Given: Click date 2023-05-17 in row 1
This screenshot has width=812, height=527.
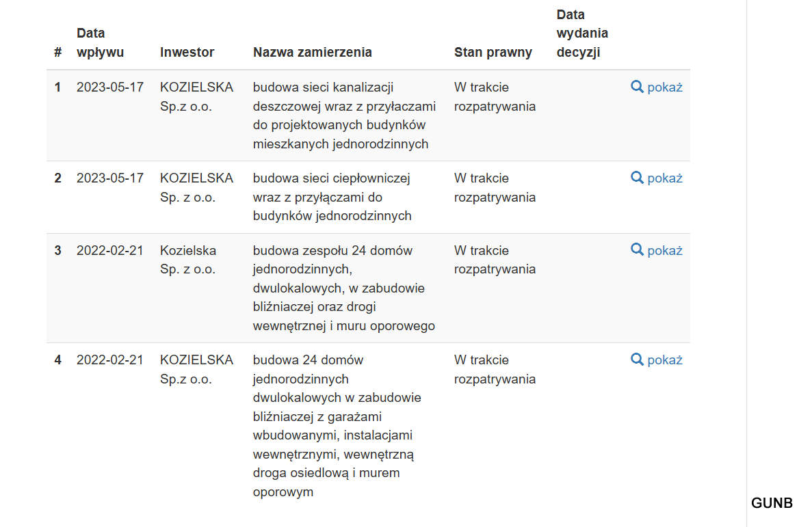Looking at the screenshot, I should pos(109,87).
